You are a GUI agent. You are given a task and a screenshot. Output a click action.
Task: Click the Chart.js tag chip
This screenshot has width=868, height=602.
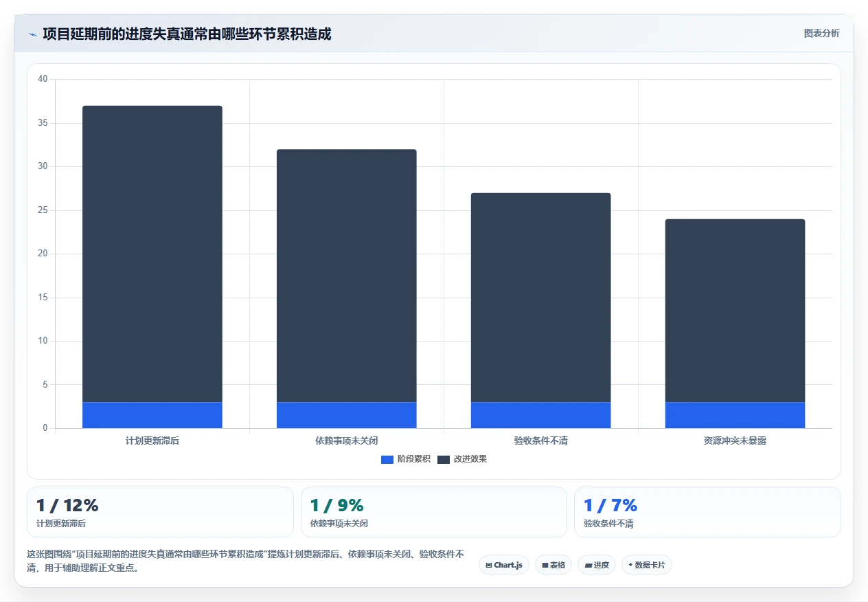pos(504,565)
